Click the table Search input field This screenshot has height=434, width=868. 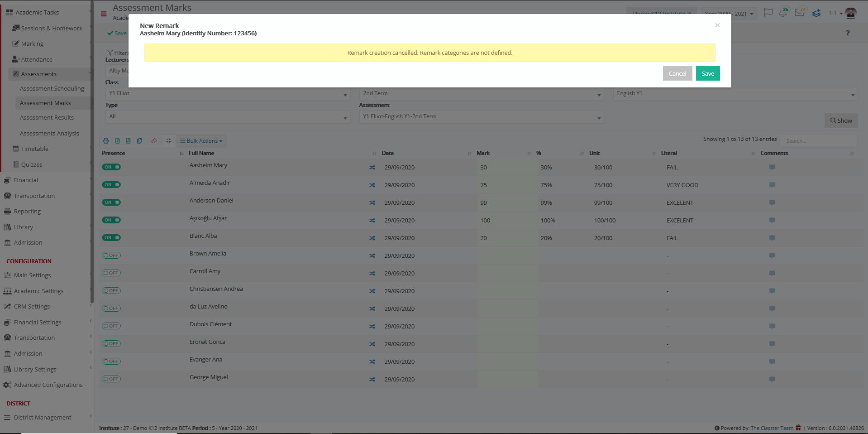pyautogui.click(x=819, y=141)
